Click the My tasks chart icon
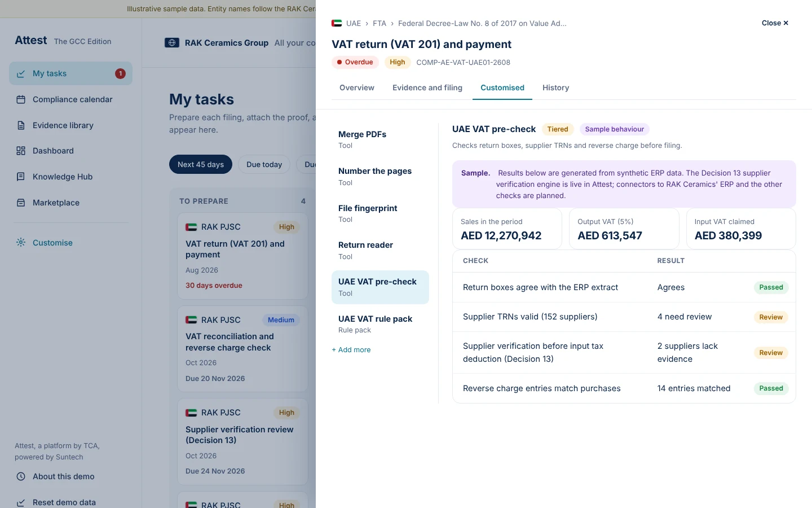Screen dimensions: 812x508 pyautogui.click(x=21, y=74)
